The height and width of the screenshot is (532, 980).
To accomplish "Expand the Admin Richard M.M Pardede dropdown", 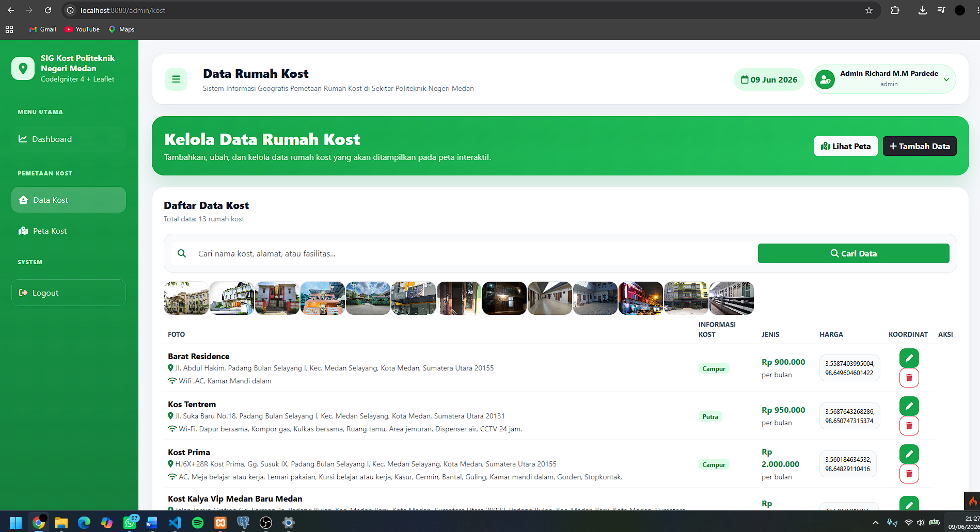I will pos(883,79).
